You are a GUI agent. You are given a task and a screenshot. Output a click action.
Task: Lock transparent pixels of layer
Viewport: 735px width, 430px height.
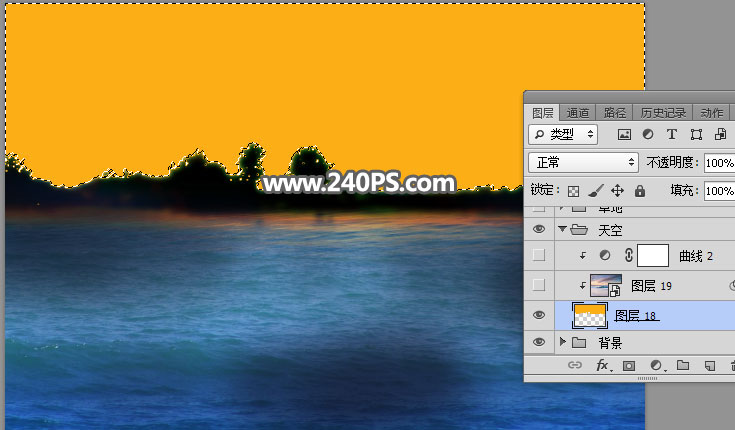click(x=573, y=190)
